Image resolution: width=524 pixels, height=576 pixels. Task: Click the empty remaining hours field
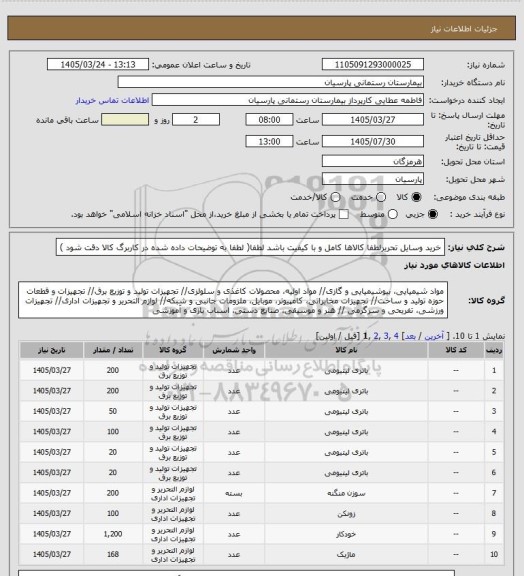[125, 120]
